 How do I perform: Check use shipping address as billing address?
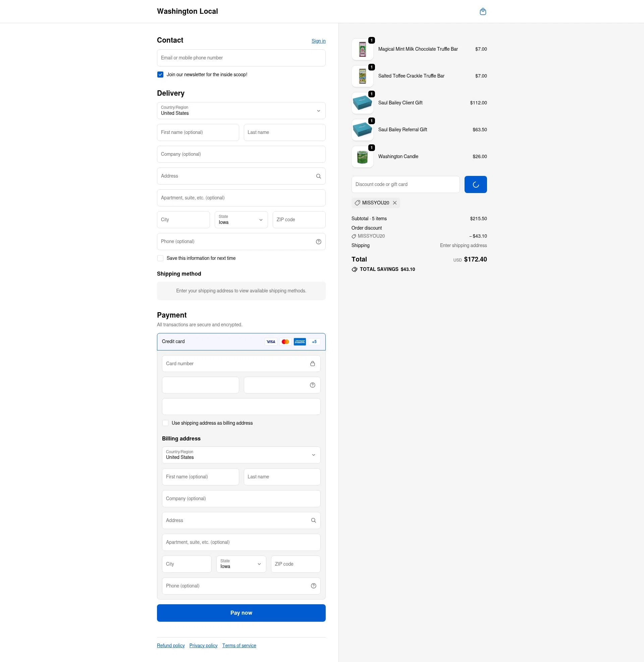pyautogui.click(x=165, y=423)
